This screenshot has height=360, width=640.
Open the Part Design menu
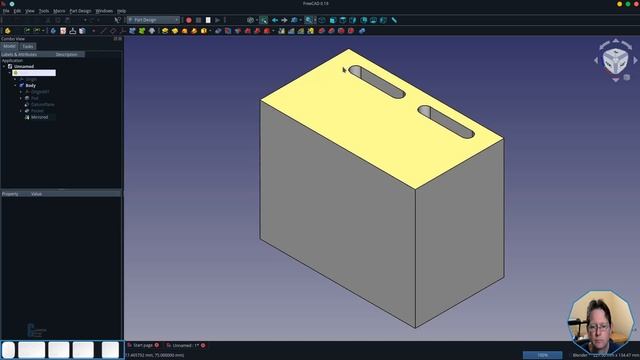pos(80,11)
